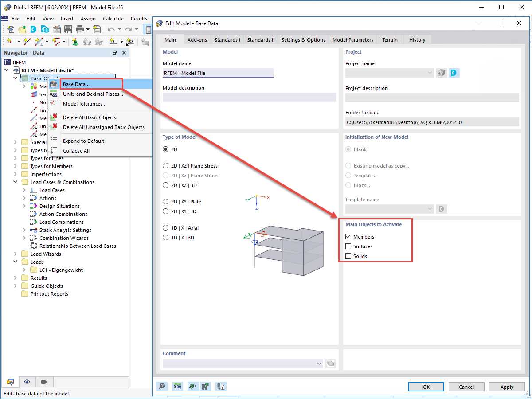Open Units and Decimal Places via dialog footer icon
The image size is (532, 399).
177,386
